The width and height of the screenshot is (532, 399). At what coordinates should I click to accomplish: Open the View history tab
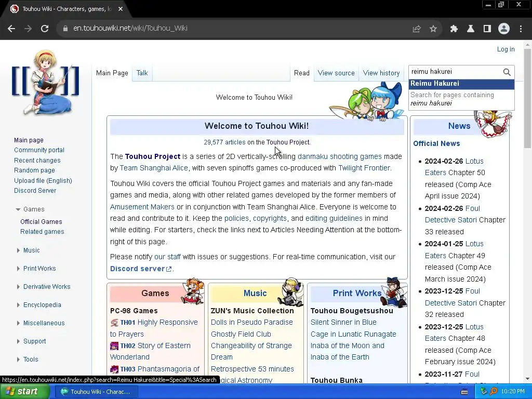(x=381, y=73)
